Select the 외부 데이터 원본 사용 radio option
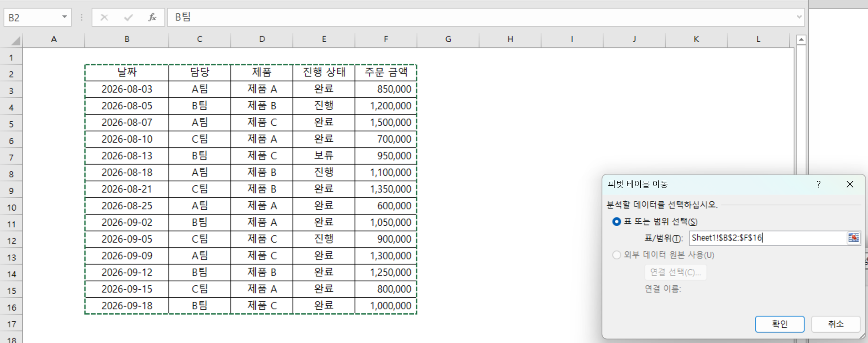868x343 pixels. click(617, 255)
